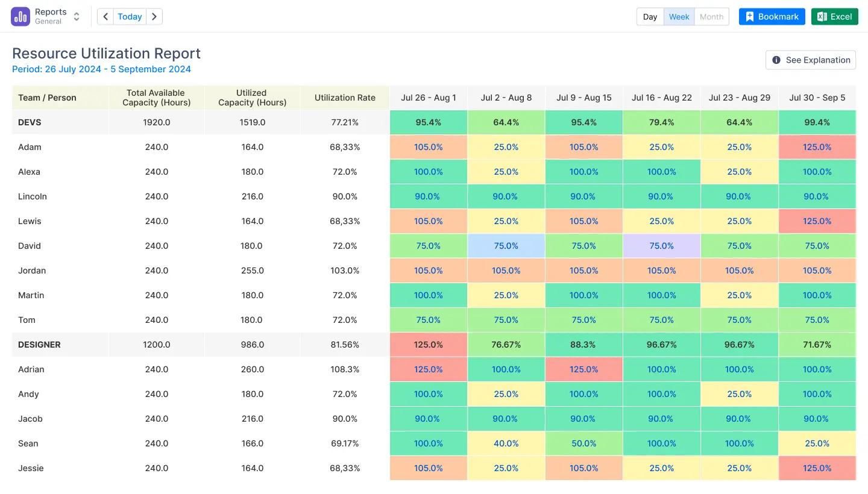Click the Jul 30 - Sep 5 column header
Viewport: 868px width, 494px height.
coord(817,98)
